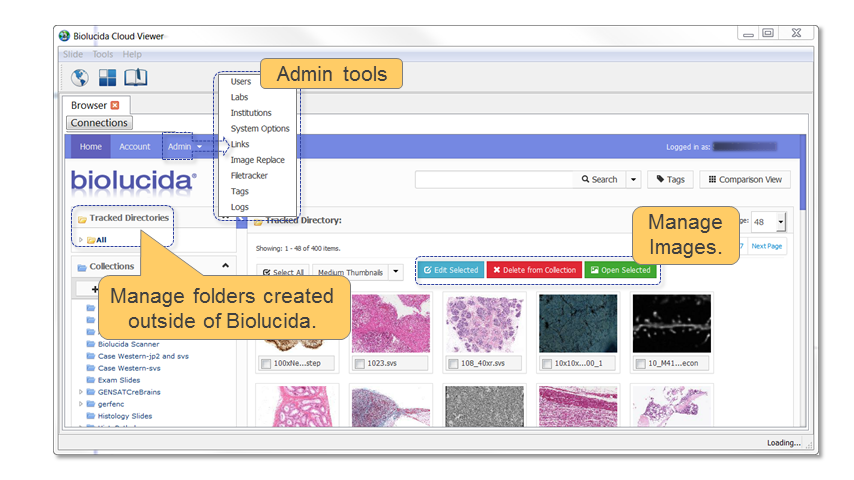Select the Case Western-jp2 and svs collection
The width and height of the screenshot is (854, 480).
(143, 356)
